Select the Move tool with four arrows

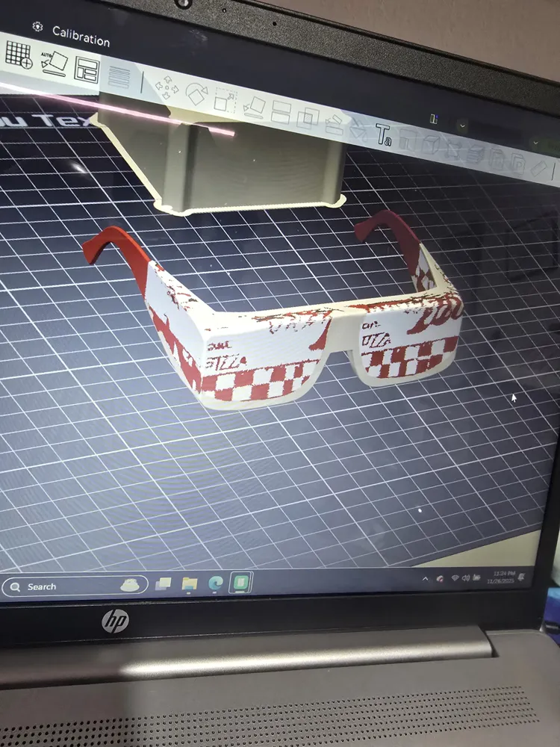[167, 87]
